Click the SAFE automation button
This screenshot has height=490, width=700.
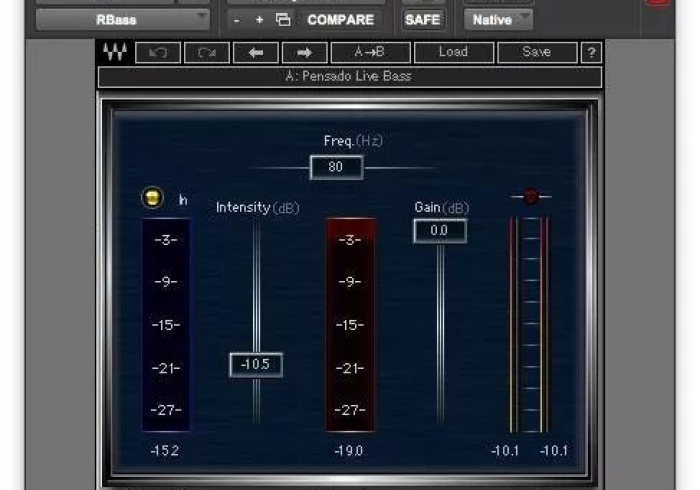coord(423,20)
